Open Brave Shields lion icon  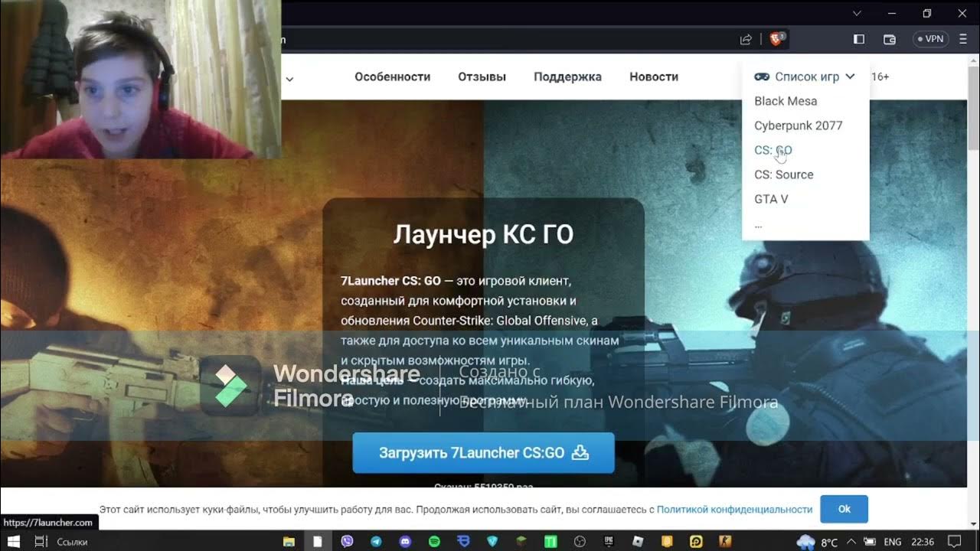[776, 39]
